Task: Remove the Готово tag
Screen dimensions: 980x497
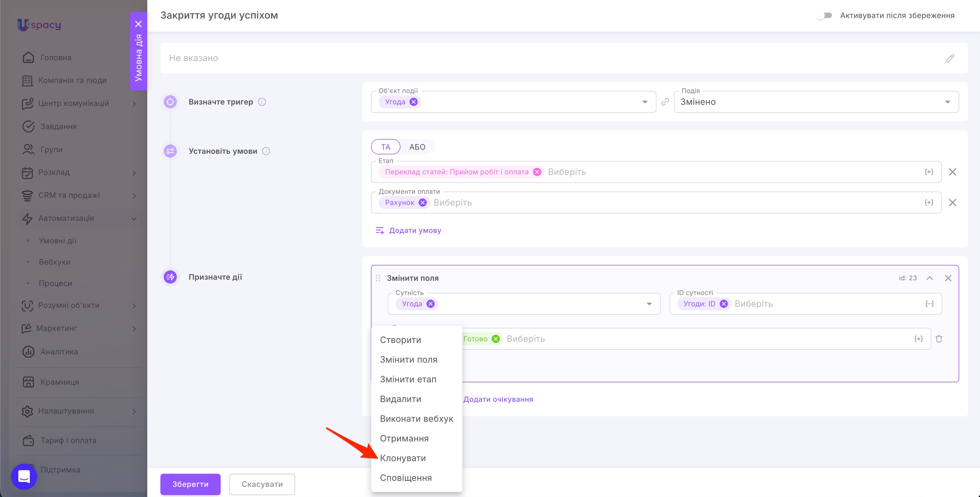Action: 495,339
